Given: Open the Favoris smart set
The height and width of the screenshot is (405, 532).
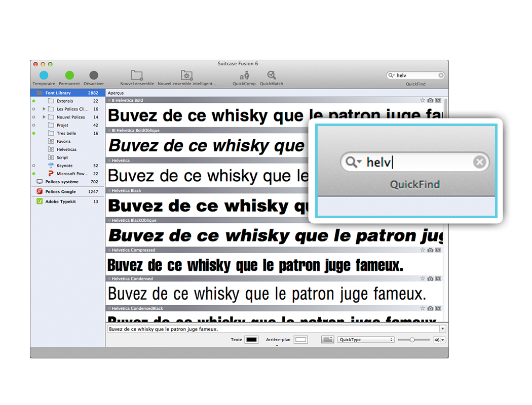Looking at the screenshot, I should tap(68, 141).
